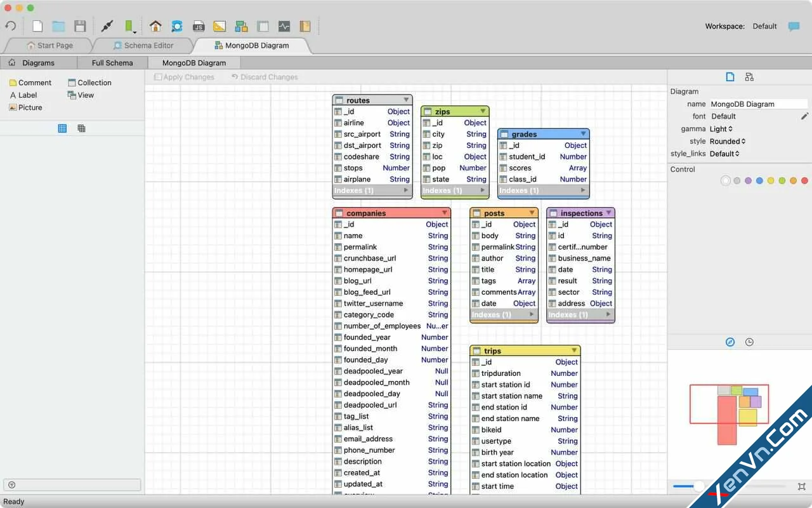The image size is (812, 508).
Task: Click the pencil icon to edit font
Action: click(x=804, y=116)
